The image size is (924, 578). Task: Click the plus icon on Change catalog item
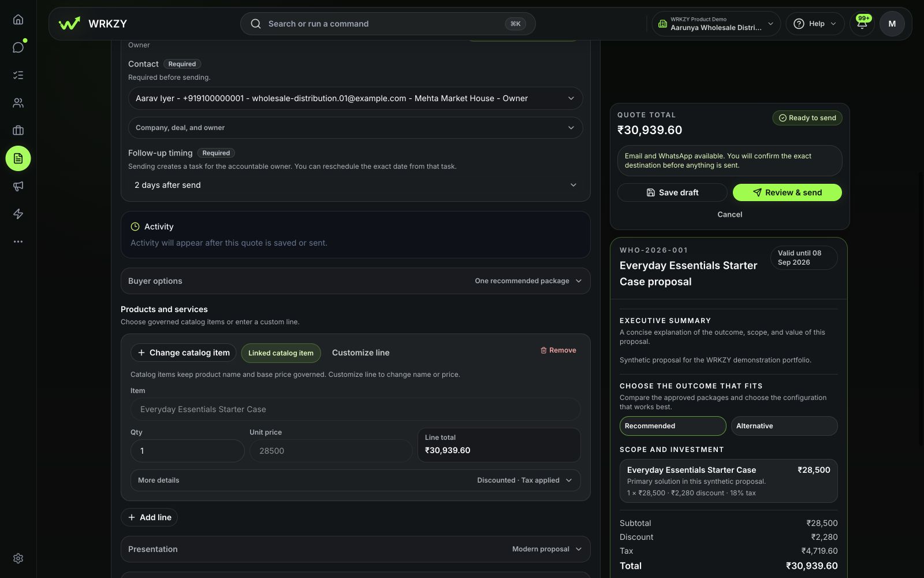(x=141, y=353)
